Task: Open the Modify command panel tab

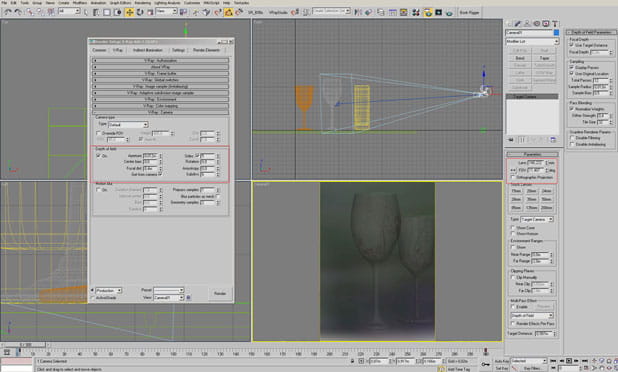Action: (x=518, y=24)
